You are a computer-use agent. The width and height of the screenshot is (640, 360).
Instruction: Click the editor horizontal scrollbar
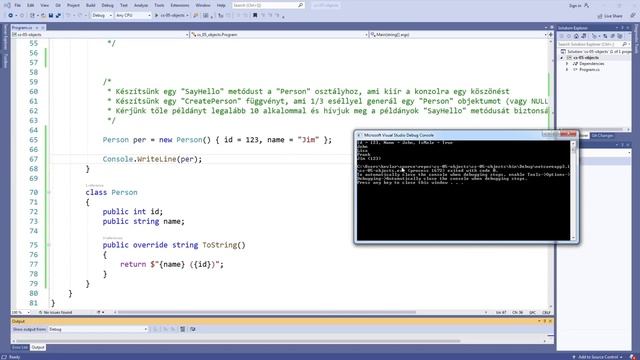point(267,313)
